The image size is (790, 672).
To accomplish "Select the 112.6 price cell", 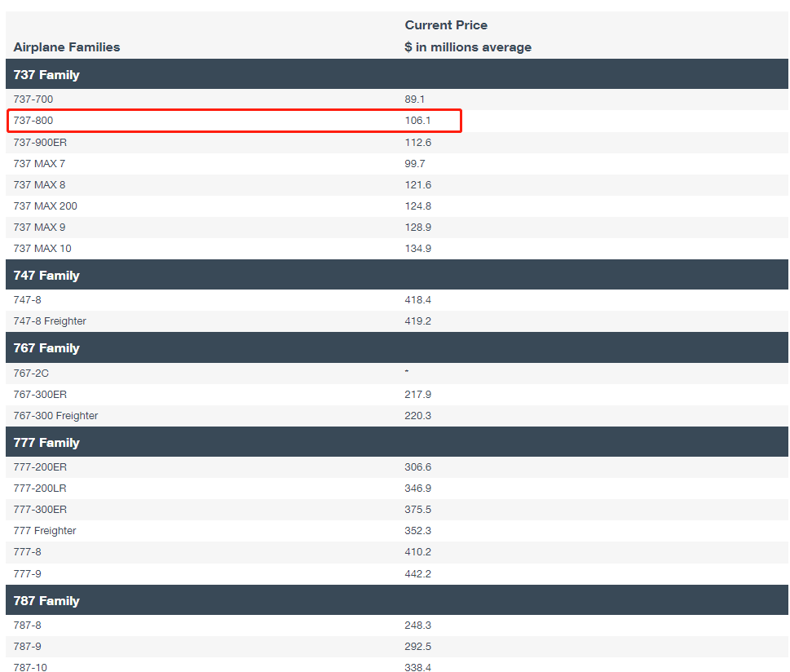I will (417, 143).
